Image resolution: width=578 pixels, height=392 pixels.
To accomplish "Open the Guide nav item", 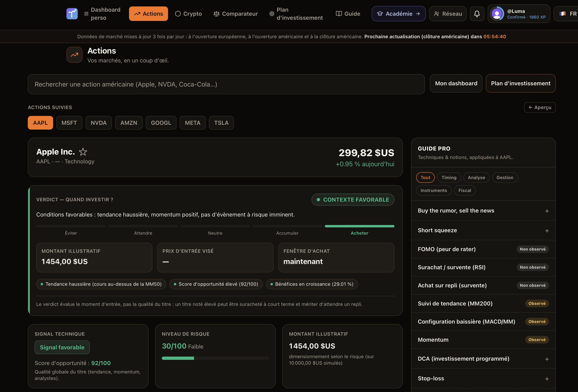I will click(348, 14).
